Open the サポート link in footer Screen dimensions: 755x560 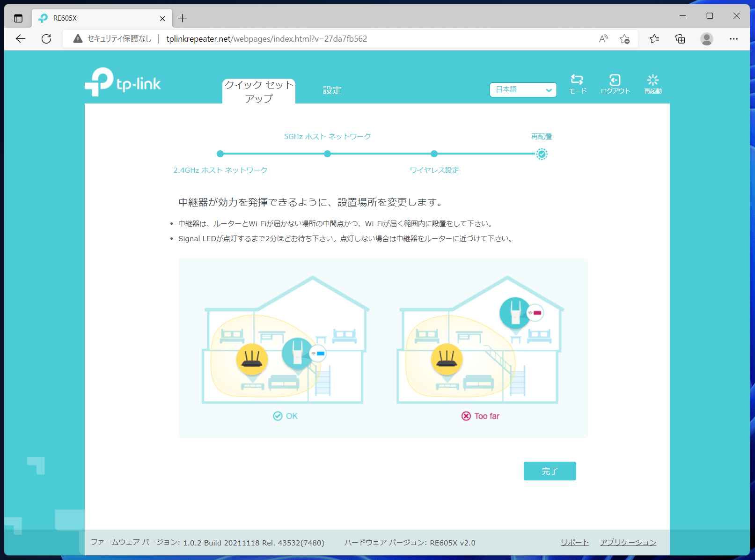click(575, 542)
